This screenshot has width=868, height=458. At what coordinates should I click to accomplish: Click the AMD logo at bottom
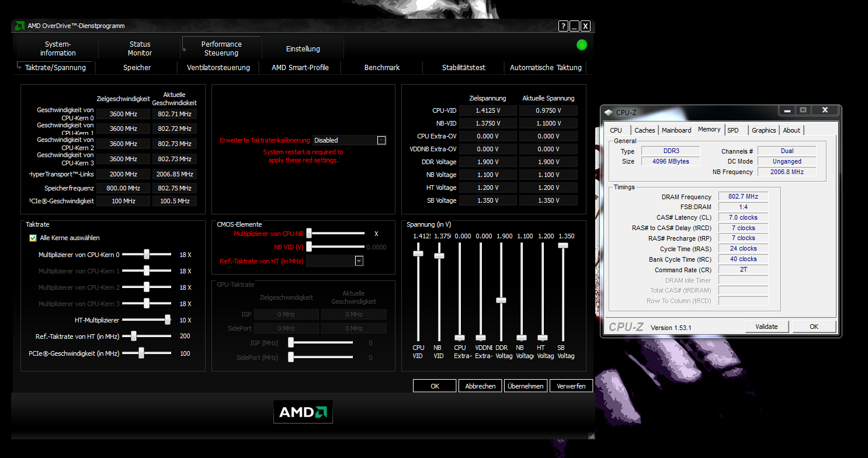pos(303,412)
